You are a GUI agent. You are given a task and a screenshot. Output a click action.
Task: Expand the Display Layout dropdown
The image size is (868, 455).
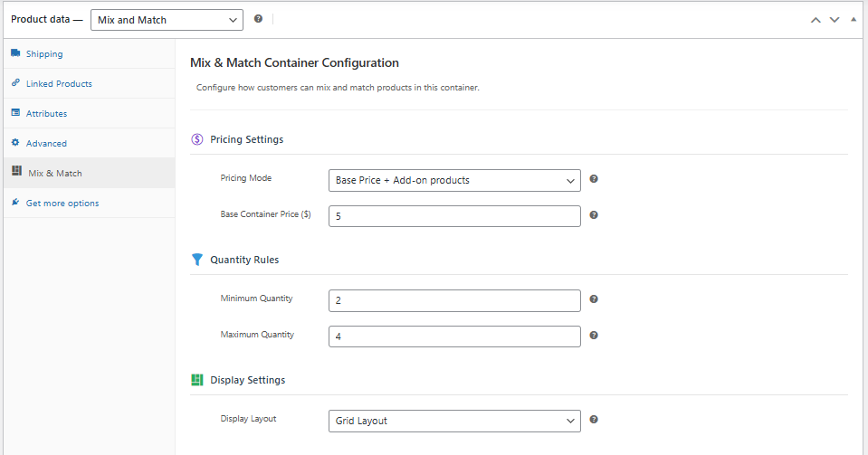pyautogui.click(x=453, y=421)
